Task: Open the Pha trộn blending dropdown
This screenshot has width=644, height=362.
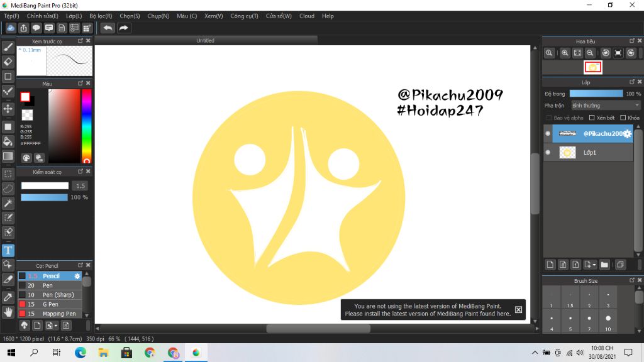Action: click(606, 106)
